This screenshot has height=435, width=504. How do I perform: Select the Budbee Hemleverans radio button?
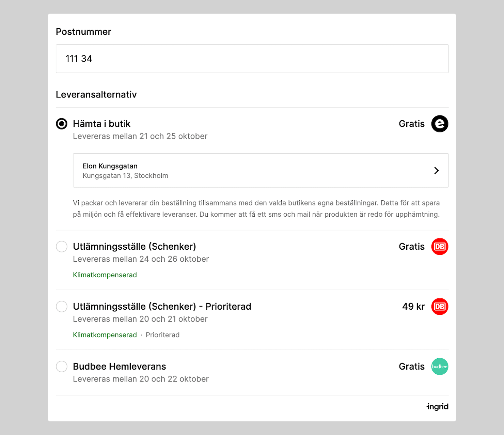62,367
